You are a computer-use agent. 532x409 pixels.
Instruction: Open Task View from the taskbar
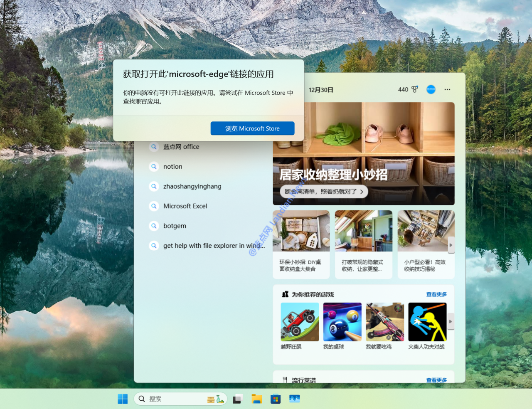(237, 399)
